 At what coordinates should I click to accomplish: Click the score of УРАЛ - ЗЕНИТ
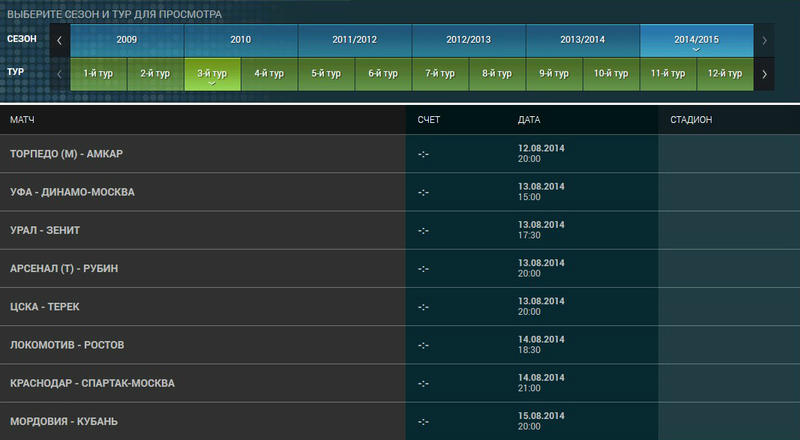tap(423, 231)
